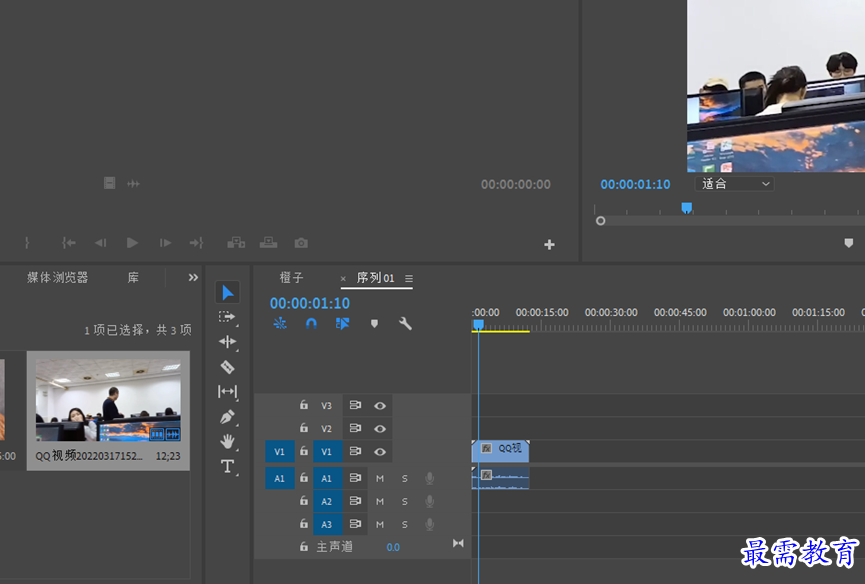This screenshot has height=584, width=865.
Task: Click A1 source patching indicator
Action: [280, 478]
